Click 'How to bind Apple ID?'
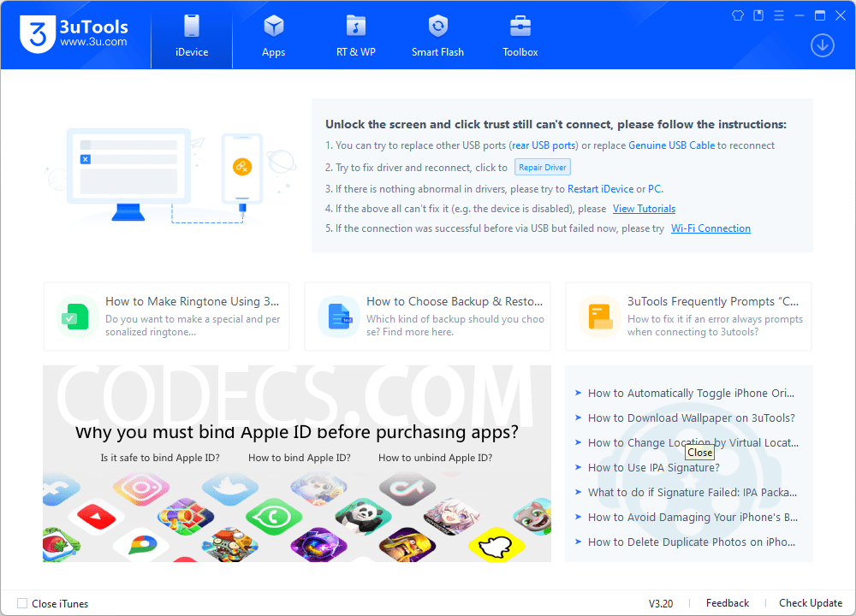This screenshot has height=616, width=856. [299, 457]
